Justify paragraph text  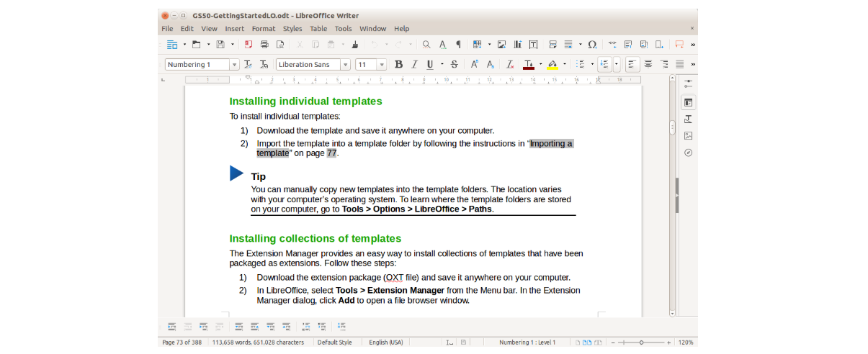coord(680,64)
